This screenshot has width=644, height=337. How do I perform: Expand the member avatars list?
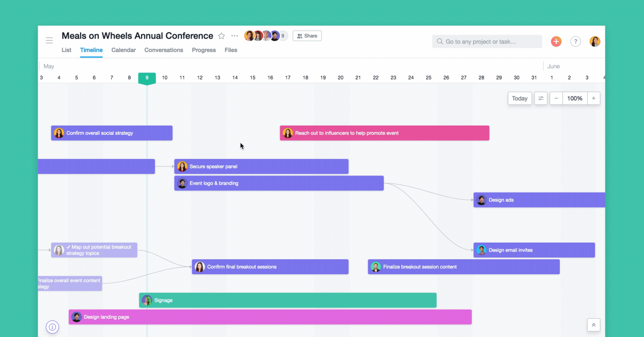coord(263,35)
